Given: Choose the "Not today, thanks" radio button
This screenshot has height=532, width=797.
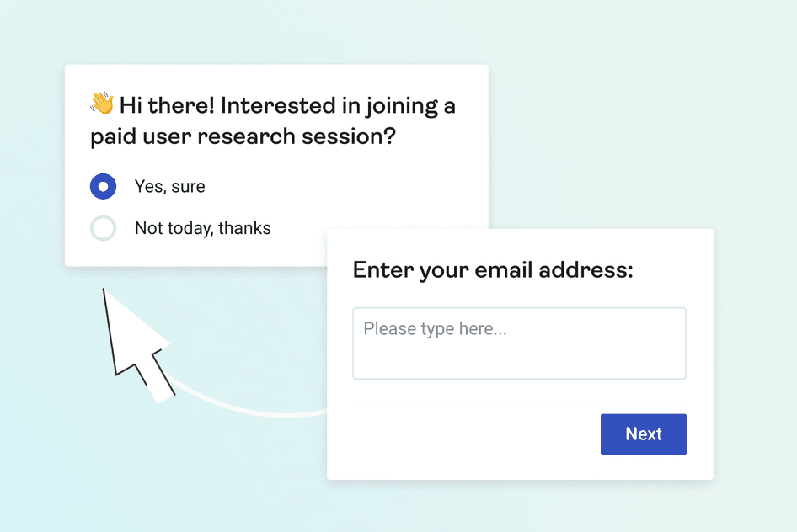Looking at the screenshot, I should [x=103, y=228].
